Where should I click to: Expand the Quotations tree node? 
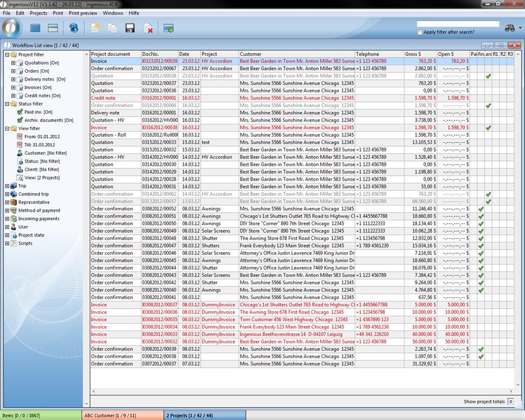pyautogui.click(x=13, y=63)
